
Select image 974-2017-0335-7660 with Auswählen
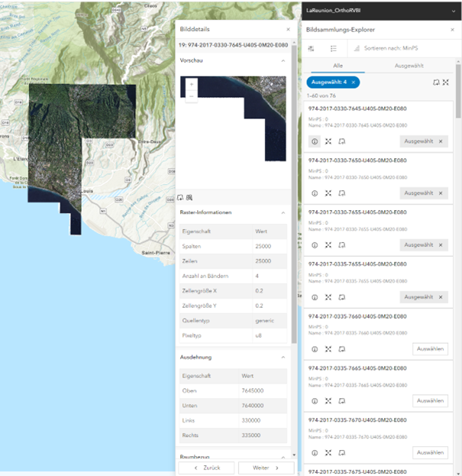coord(430,349)
